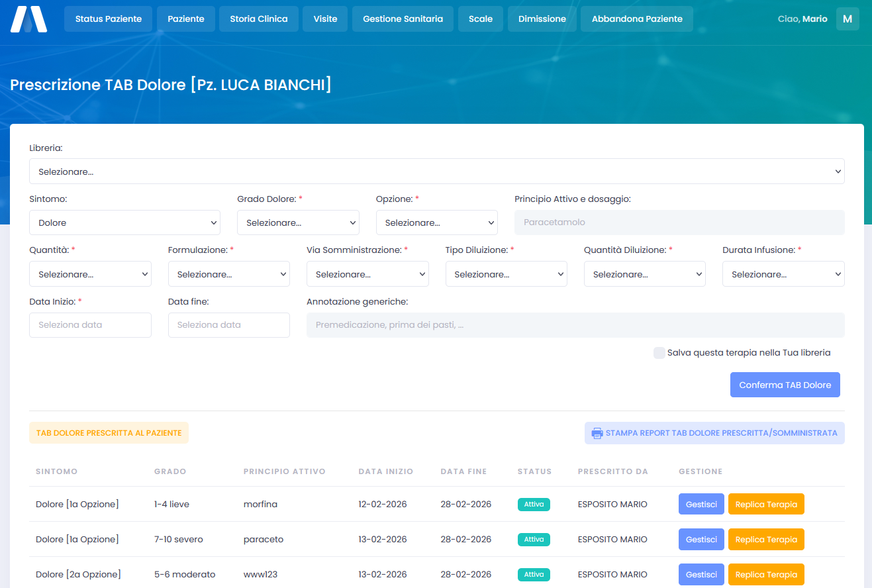Click the Principio Attivo e dosaggio field
872x588 pixels.
pos(679,222)
